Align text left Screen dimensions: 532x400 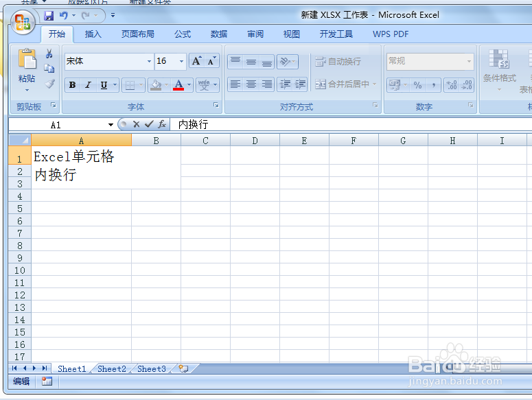point(235,84)
